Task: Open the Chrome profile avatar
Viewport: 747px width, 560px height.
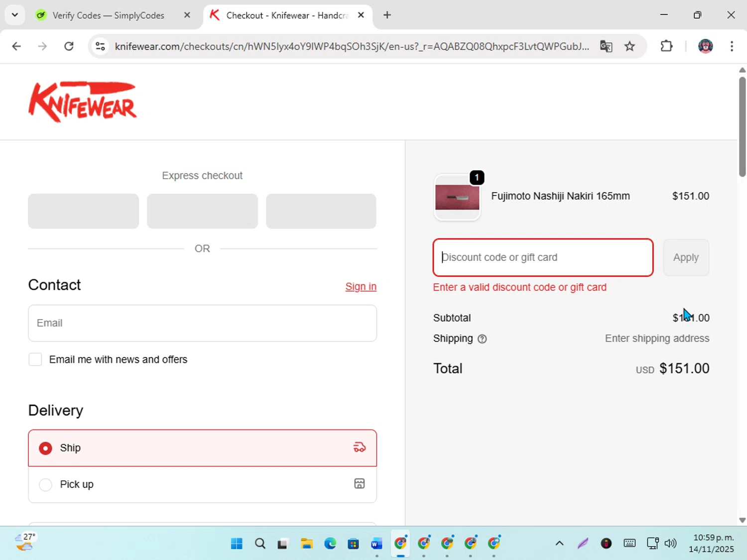Action: click(x=705, y=46)
